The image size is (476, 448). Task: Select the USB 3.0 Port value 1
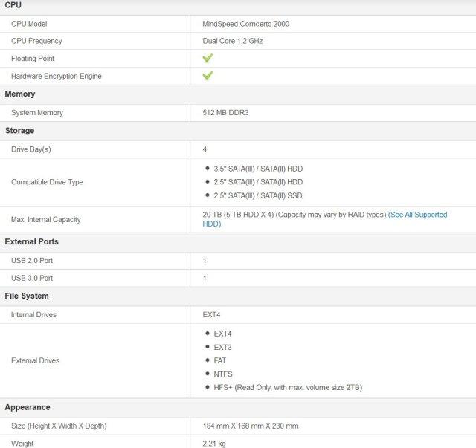pos(205,278)
